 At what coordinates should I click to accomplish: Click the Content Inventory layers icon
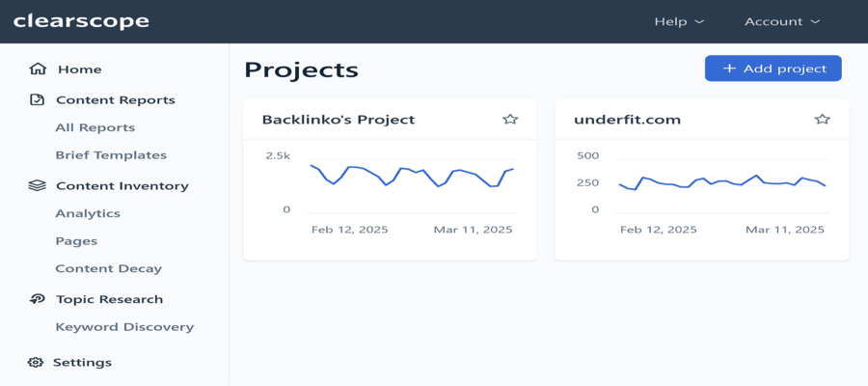[x=37, y=185]
